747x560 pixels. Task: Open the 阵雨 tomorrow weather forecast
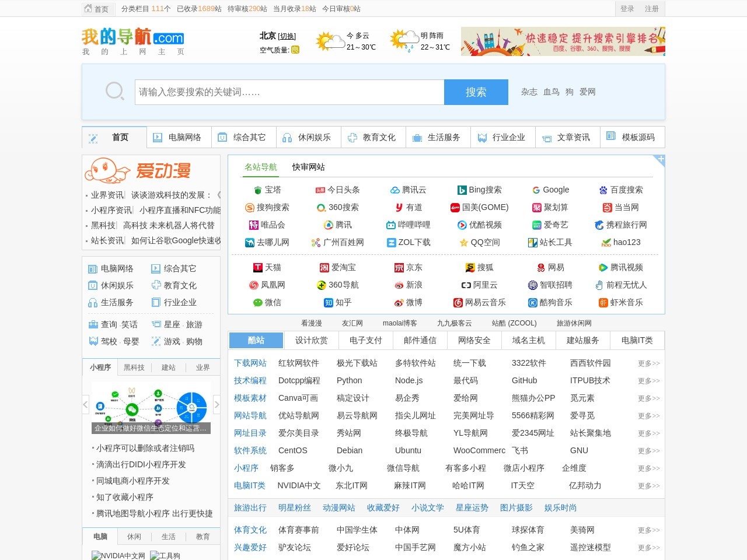[x=420, y=41]
